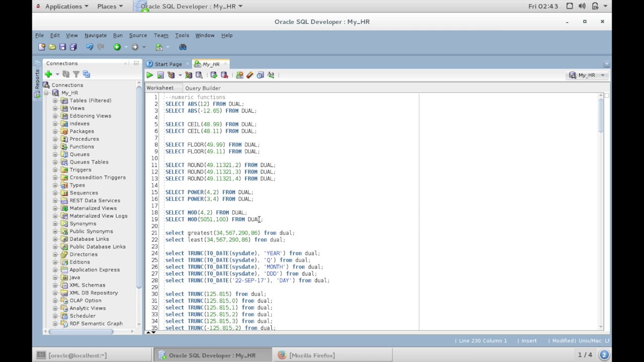Open new connection plus dropdown arrow

57,74
